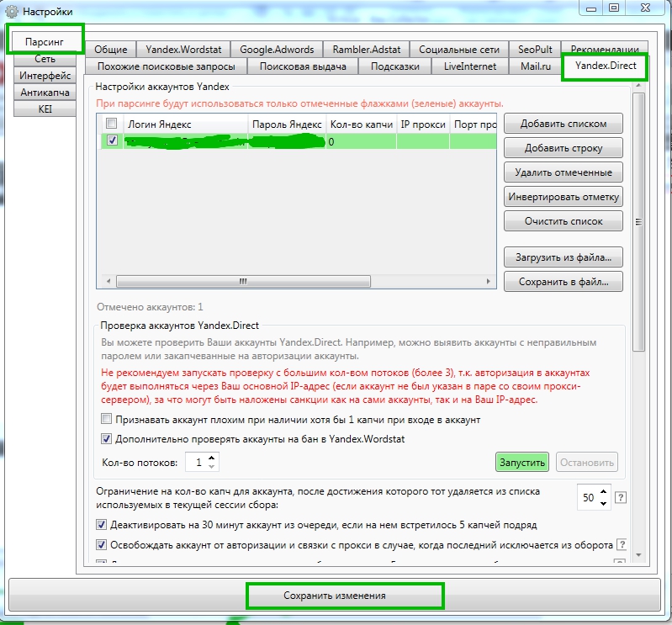The image size is (672, 625).
Task: Select the SeoPult tab
Action: coord(535,50)
